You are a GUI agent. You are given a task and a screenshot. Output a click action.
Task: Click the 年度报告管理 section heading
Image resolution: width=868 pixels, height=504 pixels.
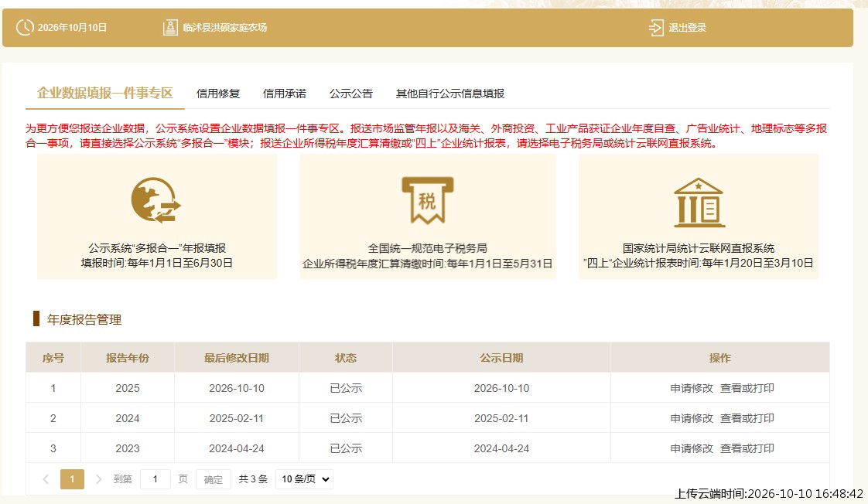(84, 320)
